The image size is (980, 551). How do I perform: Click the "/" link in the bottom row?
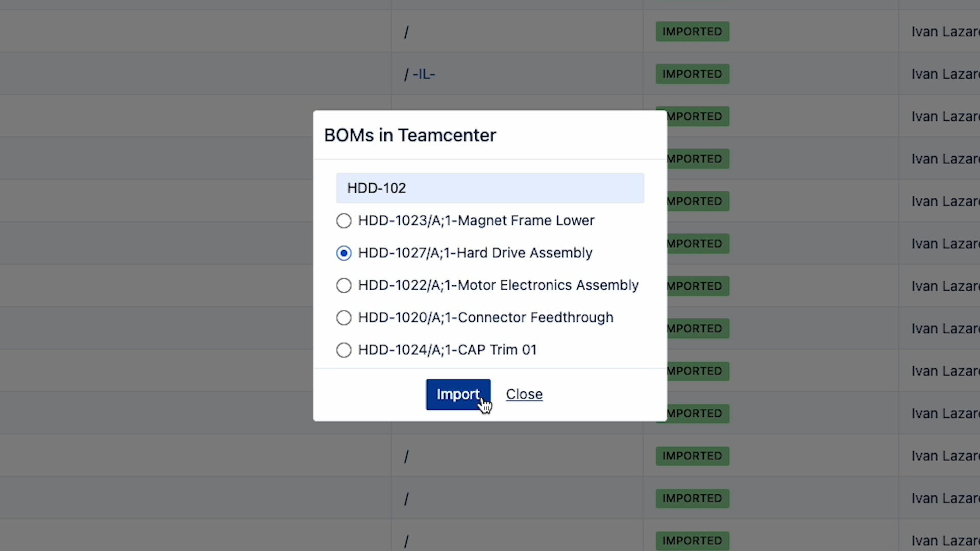(406, 540)
